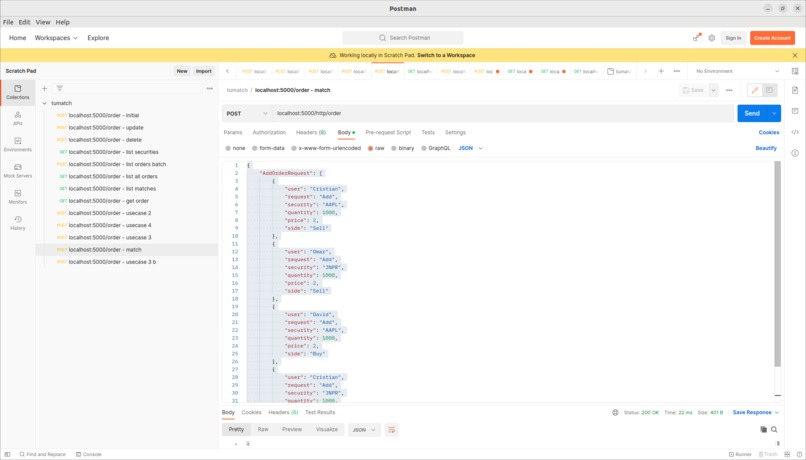This screenshot has width=806, height=460.
Task: Open the Edit menu
Action: click(24, 22)
